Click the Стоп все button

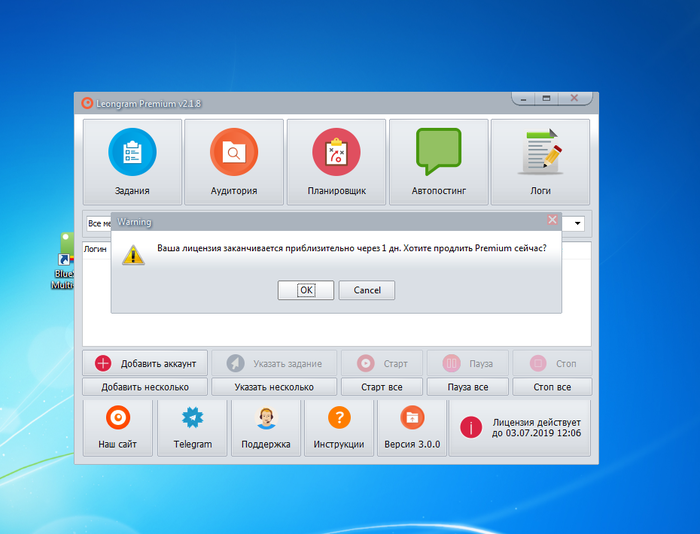pyautogui.click(x=552, y=387)
